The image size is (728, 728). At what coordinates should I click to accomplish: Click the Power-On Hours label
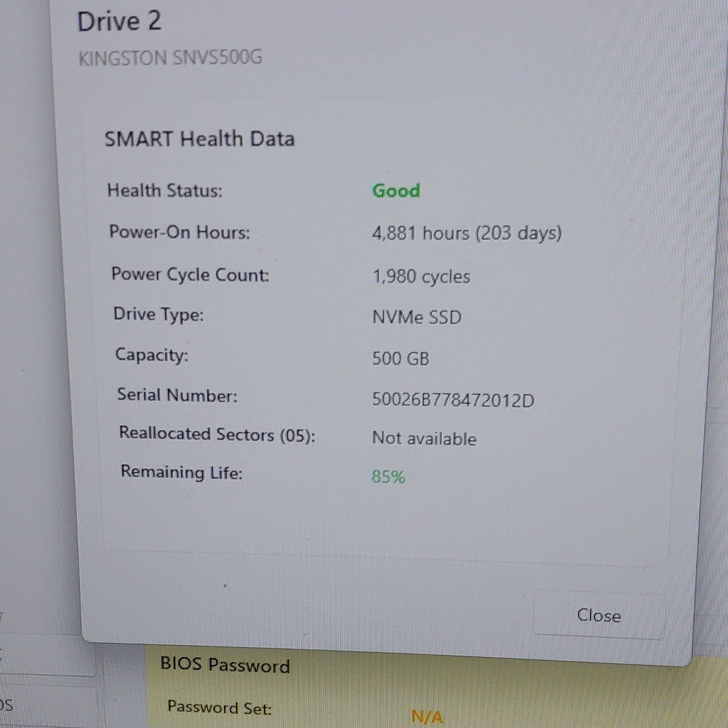point(180,232)
